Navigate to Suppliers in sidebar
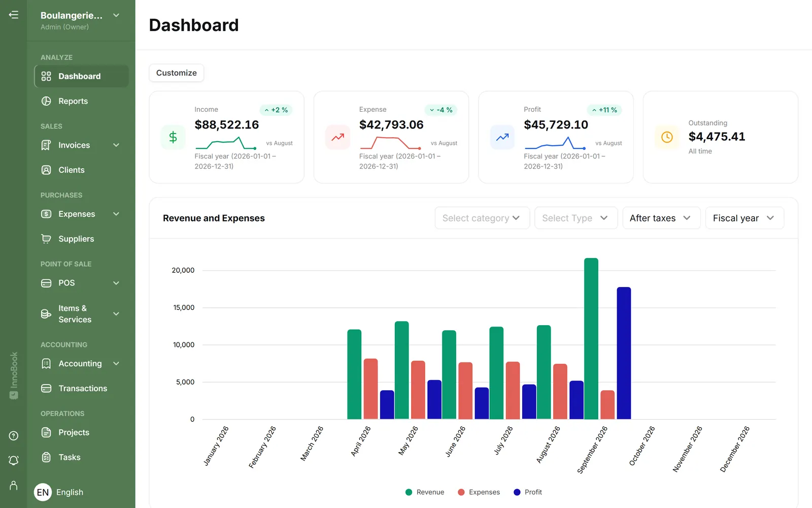The height and width of the screenshot is (508, 812). tap(81, 239)
